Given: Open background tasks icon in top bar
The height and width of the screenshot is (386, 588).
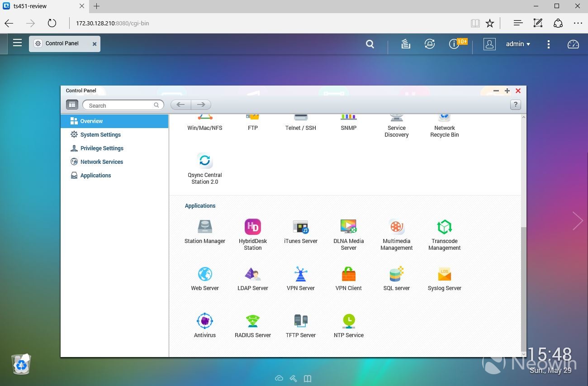Looking at the screenshot, I should [406, 44].
